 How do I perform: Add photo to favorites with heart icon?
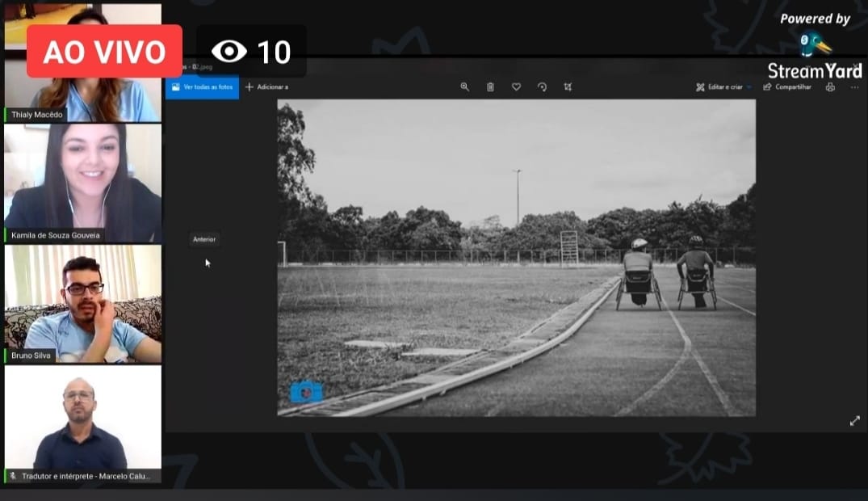pyautogui.click(x=516, y=87)
